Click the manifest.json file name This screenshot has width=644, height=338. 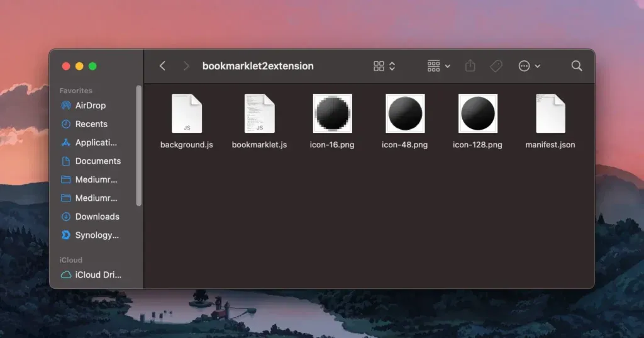point(550,145)
